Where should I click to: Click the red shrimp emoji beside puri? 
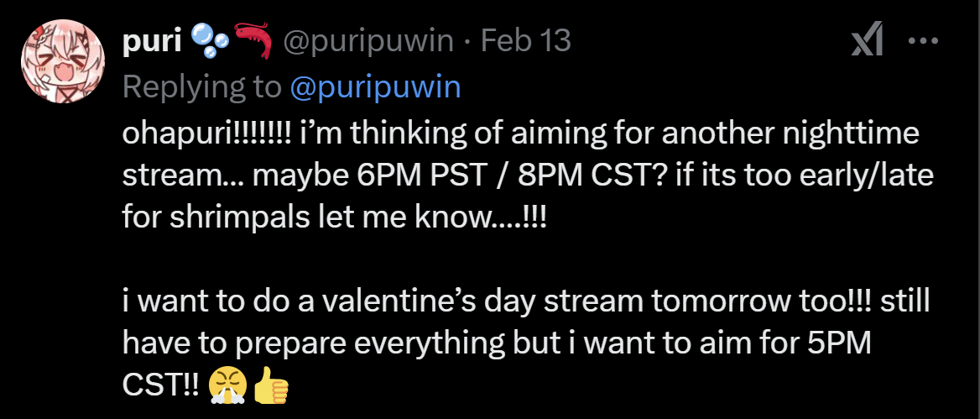[x=253, y=42]
